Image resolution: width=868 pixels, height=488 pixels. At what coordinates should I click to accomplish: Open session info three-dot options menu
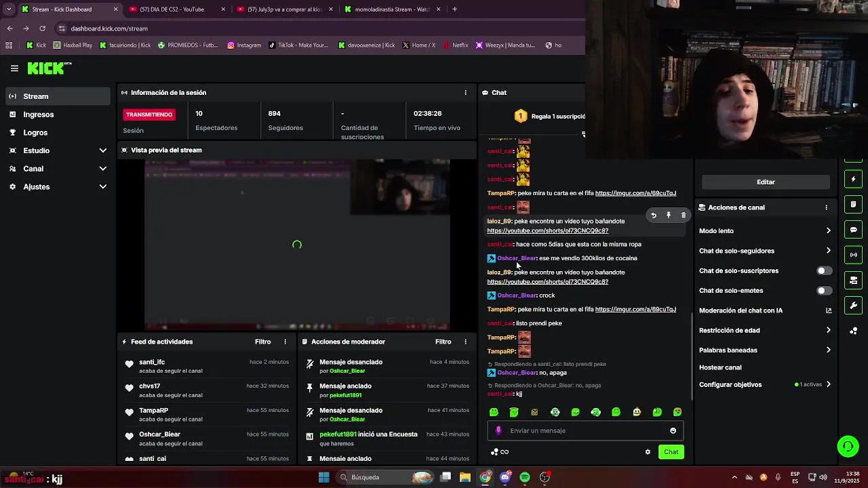pyautogui.click(x=465, y=93)
